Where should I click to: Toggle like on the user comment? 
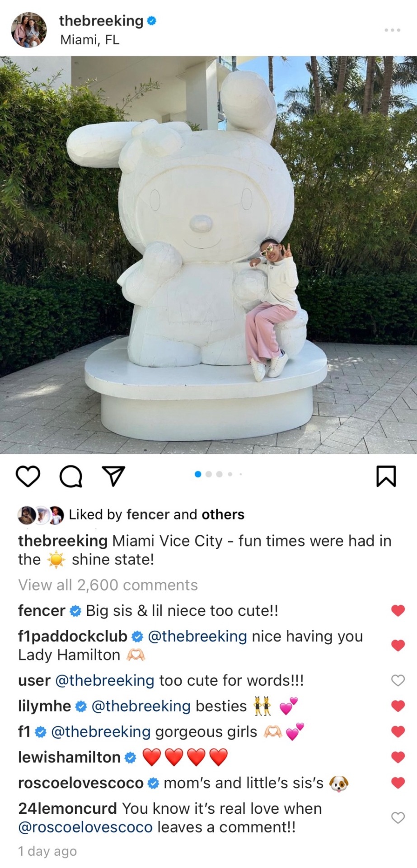[398, 680]
